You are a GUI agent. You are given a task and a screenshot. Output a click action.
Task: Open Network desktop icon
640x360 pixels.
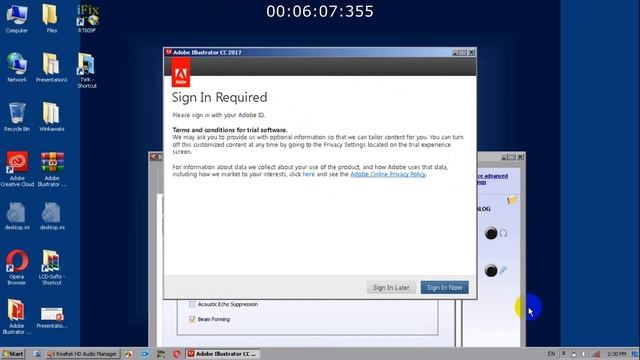pyautogui.click(x=17, y=68)
